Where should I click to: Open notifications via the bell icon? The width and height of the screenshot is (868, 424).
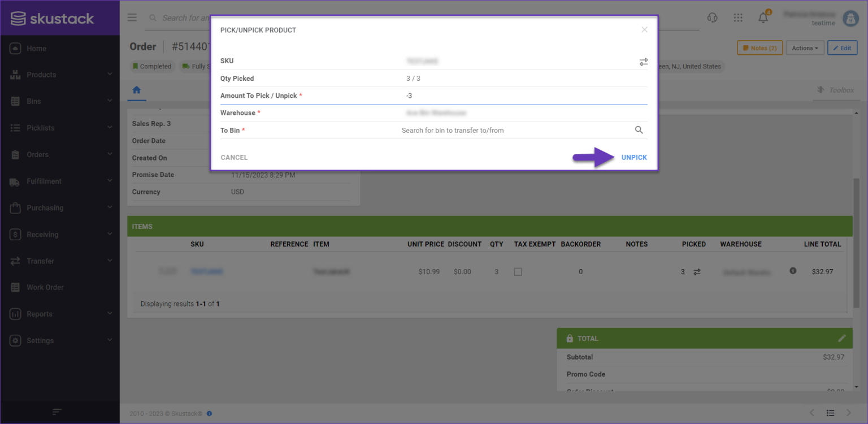(x=762, y=18)
